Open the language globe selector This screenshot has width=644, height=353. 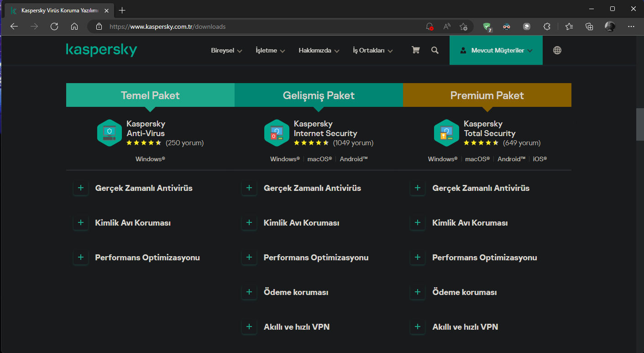[x=557, y=50]
